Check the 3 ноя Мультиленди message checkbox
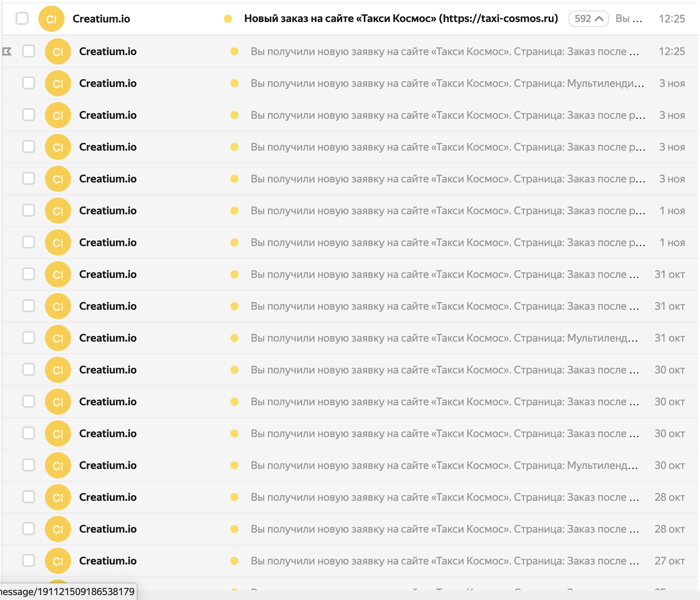This screenshot has width=700, height=600. click(29, 83)
